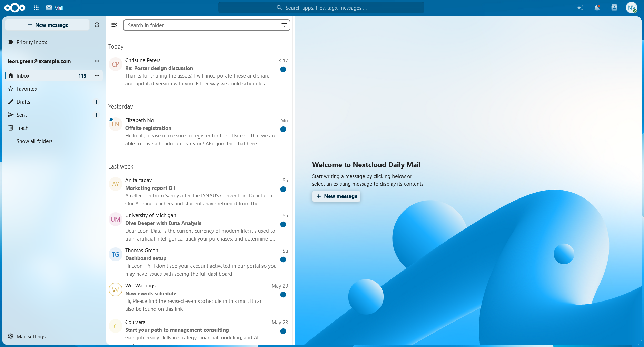
Task: Open the contacts menu icon
Action: click(614, 8)
